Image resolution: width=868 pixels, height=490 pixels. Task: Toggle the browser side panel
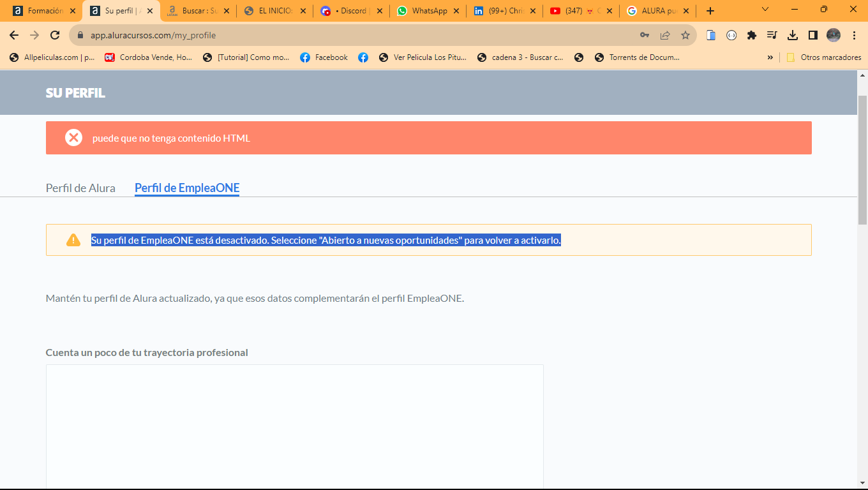(x=813, y=35)
